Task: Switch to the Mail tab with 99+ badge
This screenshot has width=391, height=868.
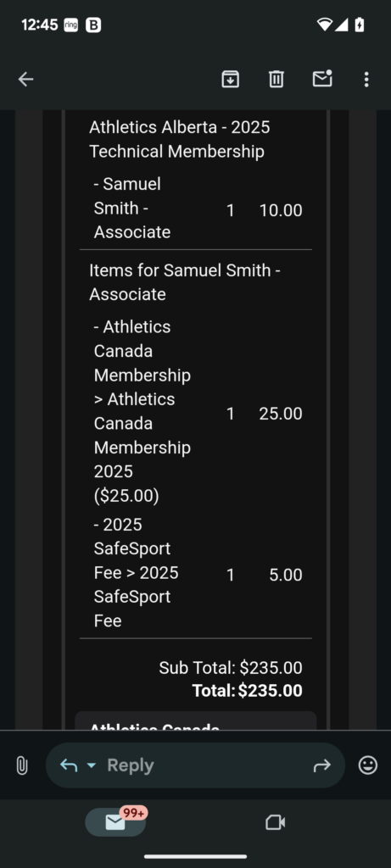Action: click(x=115, y=822)
